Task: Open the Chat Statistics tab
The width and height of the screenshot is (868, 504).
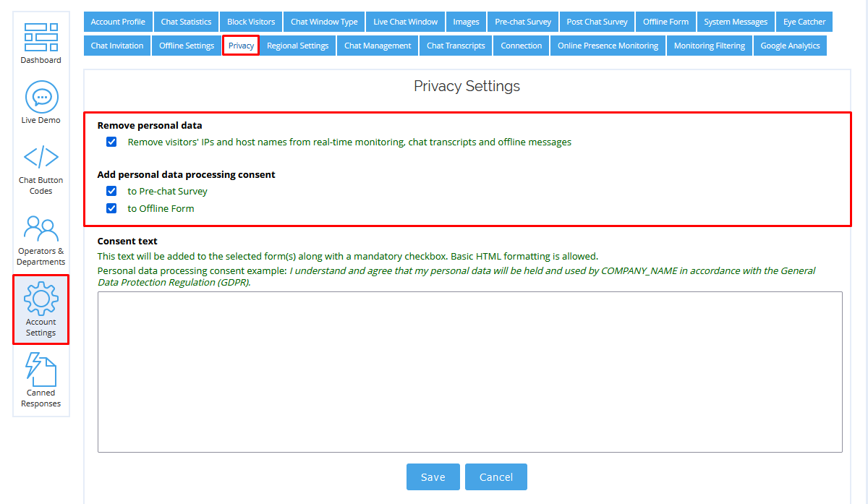Action: pos(186,22)
